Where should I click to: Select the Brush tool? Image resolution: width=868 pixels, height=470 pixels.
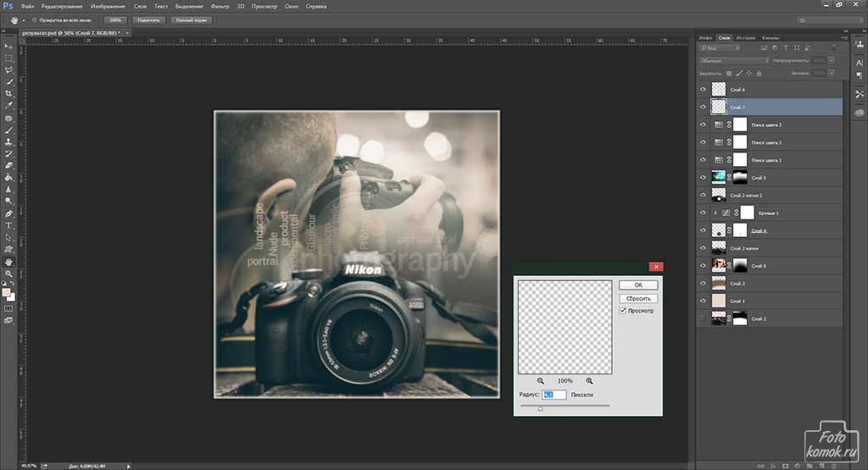point(8,130)
